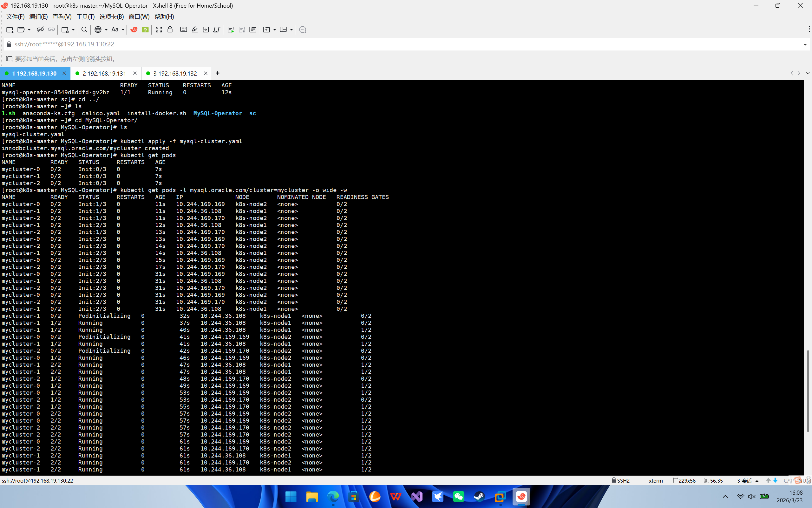Open the Windows Start menu
Viewport: 812px width, 508px height.
[x=291, y=497]
